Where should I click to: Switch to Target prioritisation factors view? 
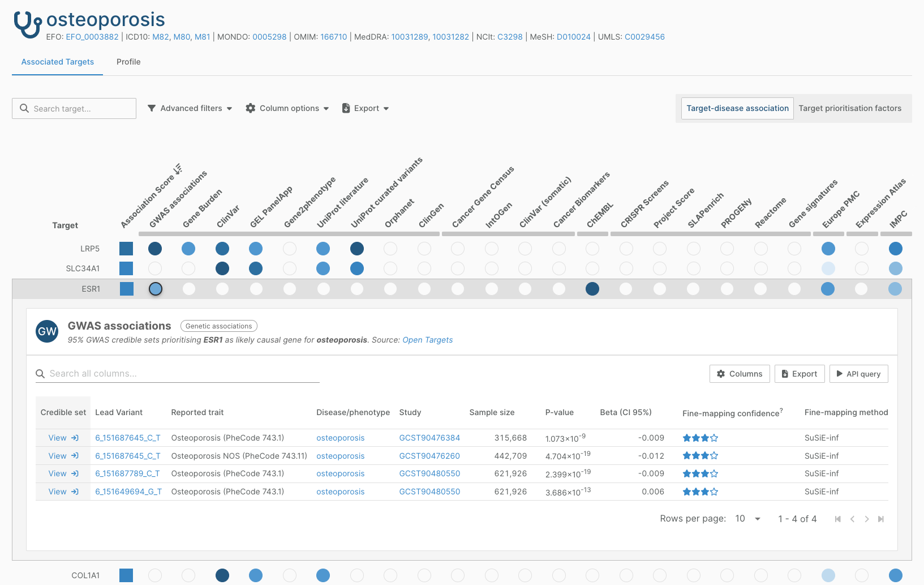(850, 108)
